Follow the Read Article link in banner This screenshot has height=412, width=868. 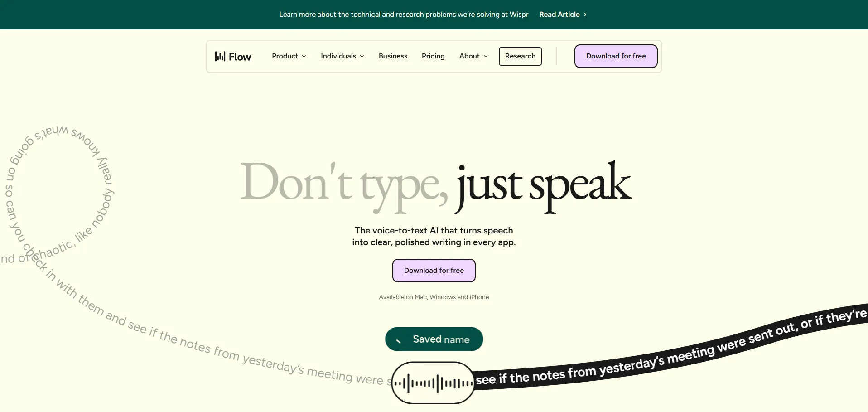[559, 15]
